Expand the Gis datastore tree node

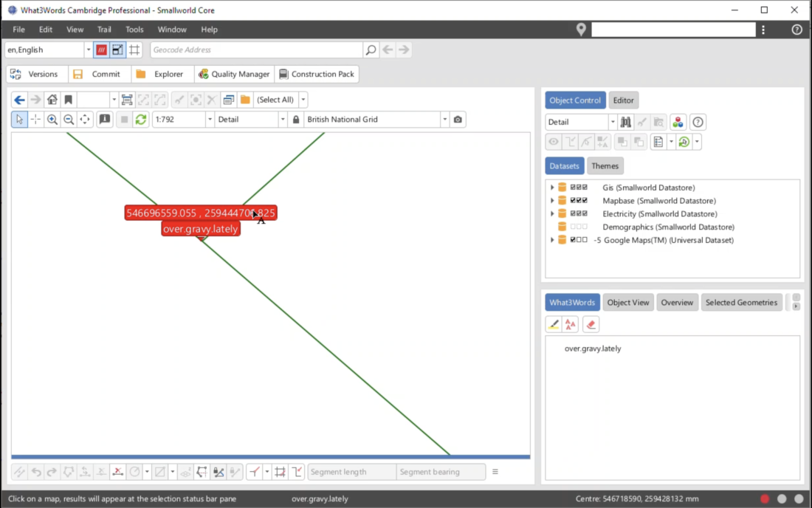552,188
